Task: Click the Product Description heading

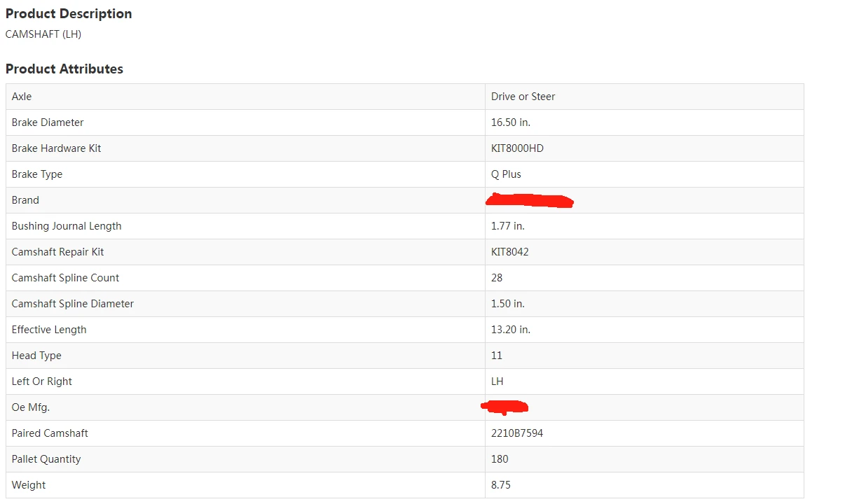Action: [69, 13]
